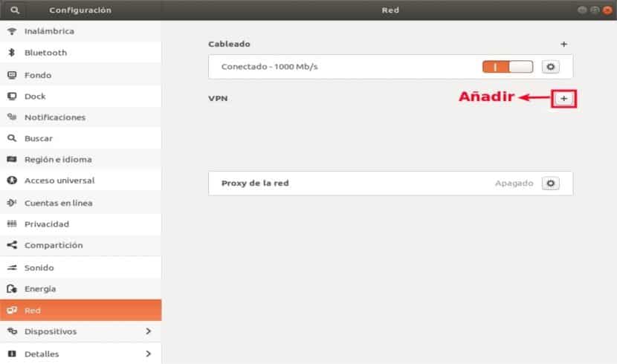Click the Dock sidebar icon

12,97
